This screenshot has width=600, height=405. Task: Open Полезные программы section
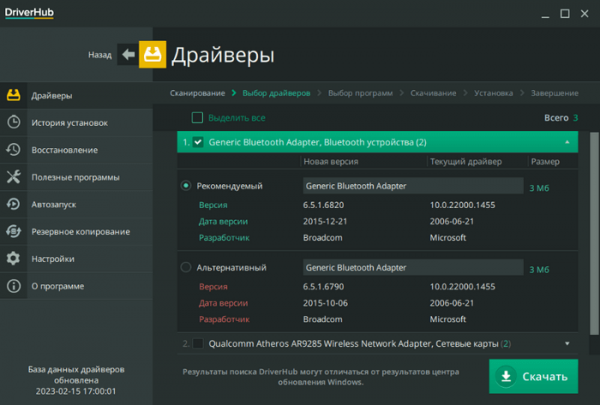(x=76, y=177)
